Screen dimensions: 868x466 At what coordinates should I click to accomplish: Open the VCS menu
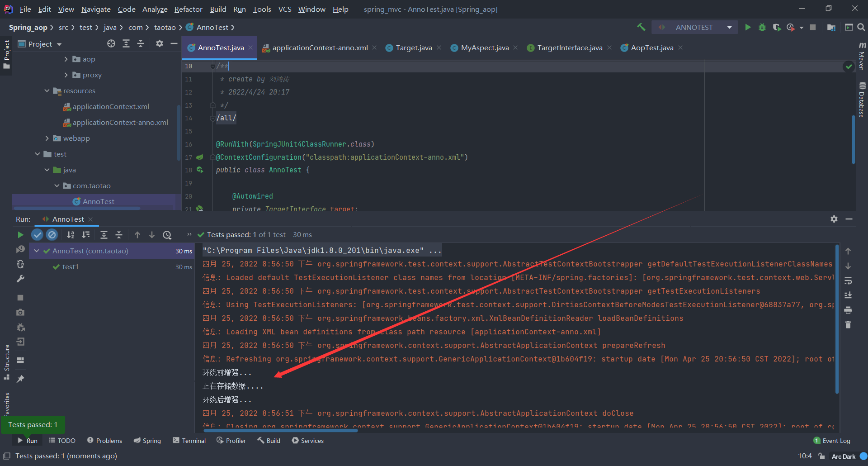pos(285,9)
